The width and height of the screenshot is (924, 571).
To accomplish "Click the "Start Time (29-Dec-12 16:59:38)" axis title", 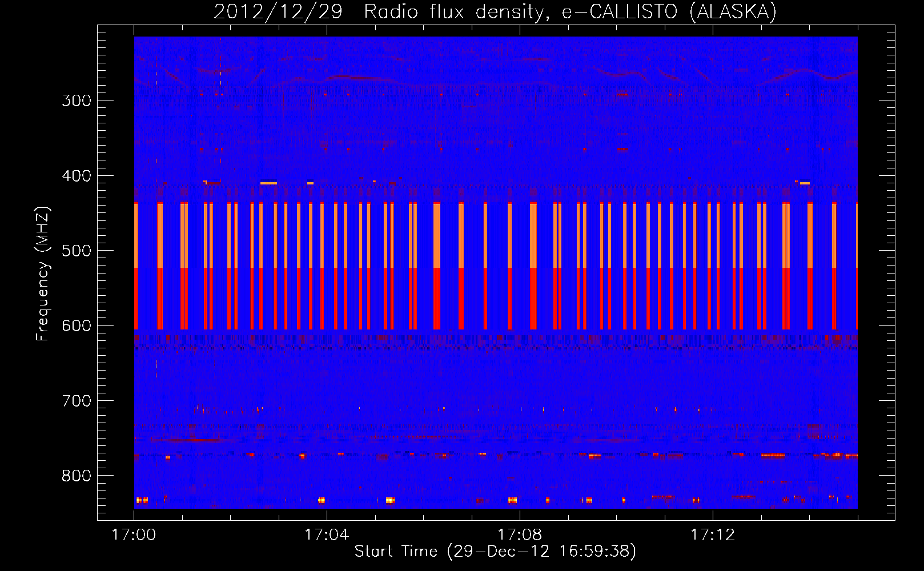I will (495, 552).
